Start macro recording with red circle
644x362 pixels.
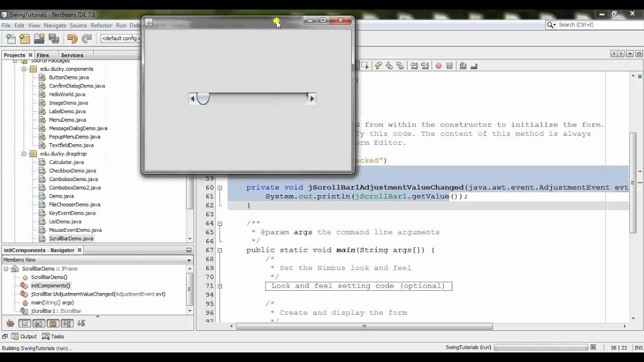[439, 65]
